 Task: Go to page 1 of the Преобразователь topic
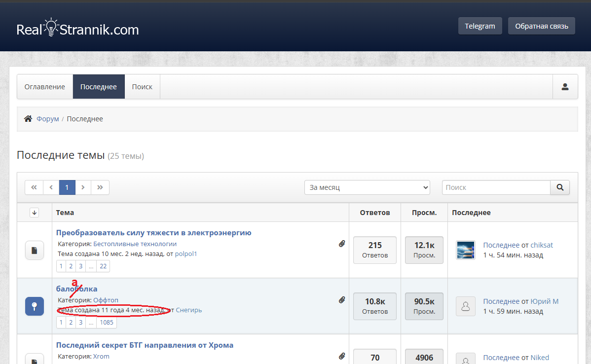tap(61, 266)
